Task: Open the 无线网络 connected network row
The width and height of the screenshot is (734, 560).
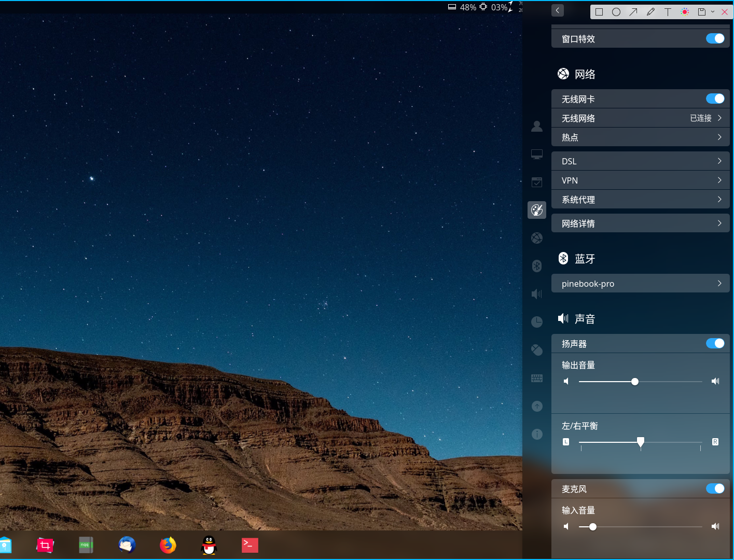Action: coord(640,118)
